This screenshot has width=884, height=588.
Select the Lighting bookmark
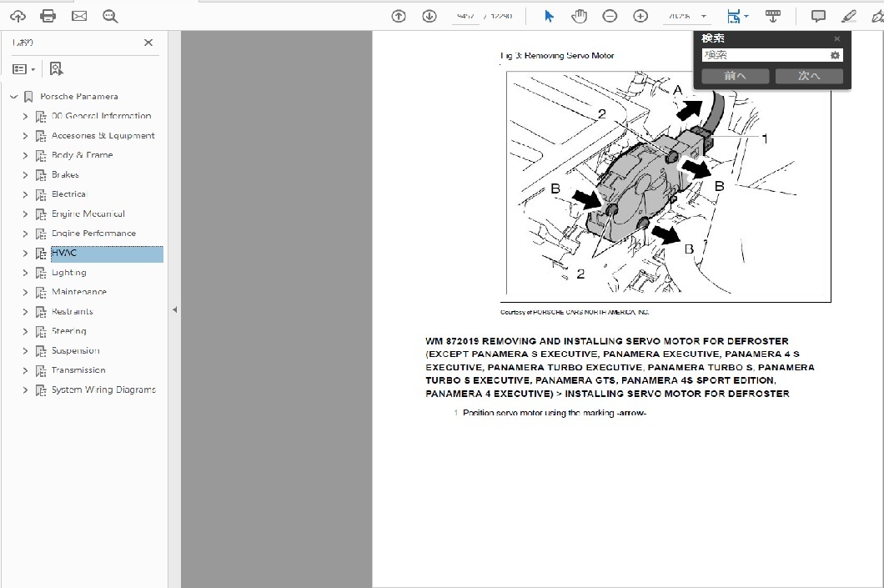pyautogui.click(x=68, y=272)
